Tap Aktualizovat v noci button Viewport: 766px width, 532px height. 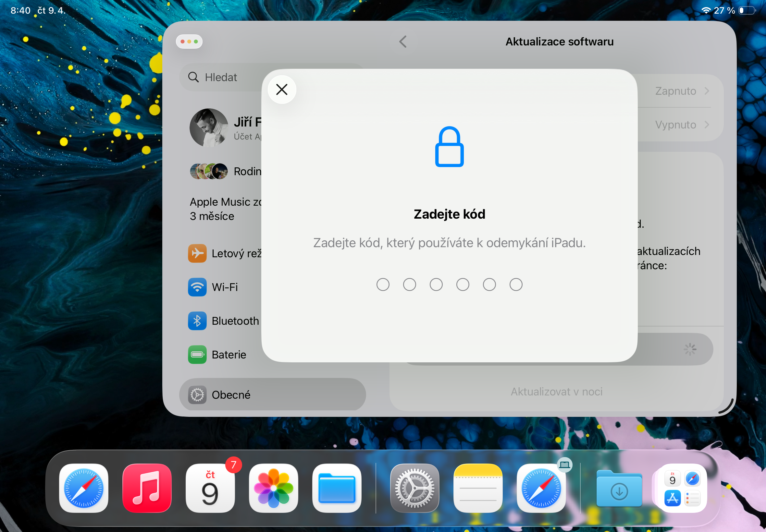point(556,392)
